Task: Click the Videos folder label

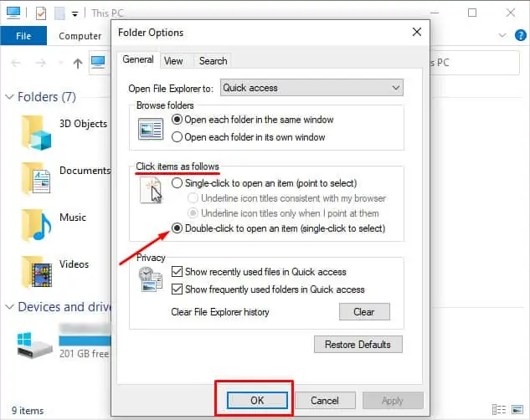Action: pos(74,264)
